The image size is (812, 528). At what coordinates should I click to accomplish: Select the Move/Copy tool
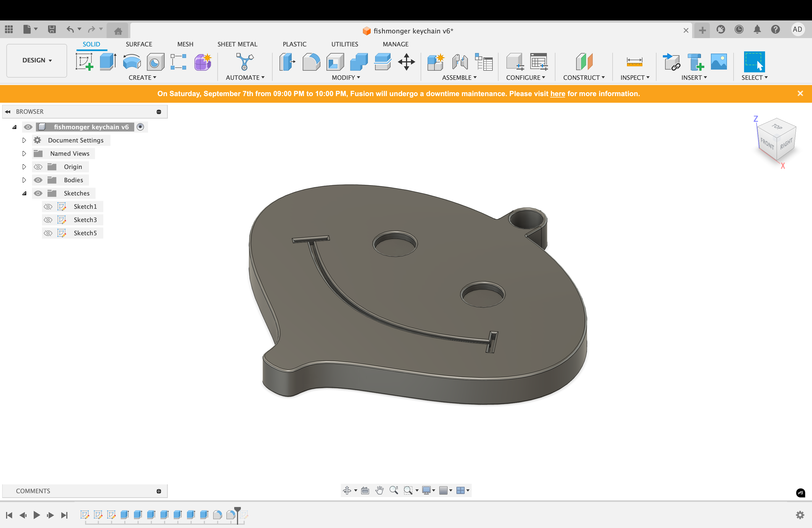coord(406,62)
